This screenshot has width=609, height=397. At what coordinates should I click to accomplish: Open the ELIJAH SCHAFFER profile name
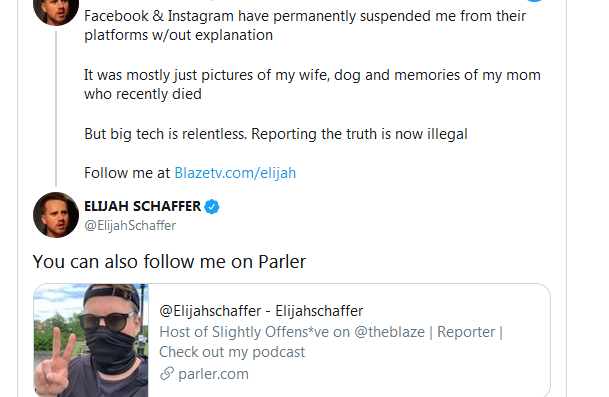point(143,206)
